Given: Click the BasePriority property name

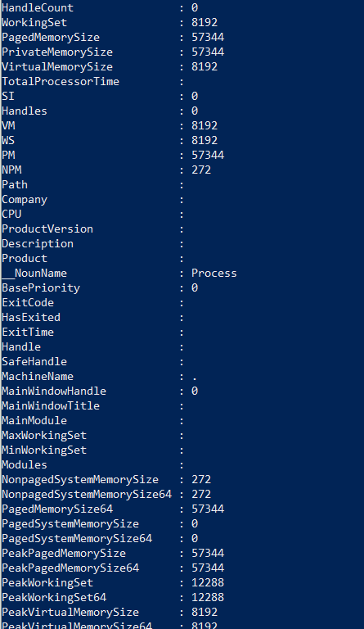Looking at the screenshot, I should point(41,288).
